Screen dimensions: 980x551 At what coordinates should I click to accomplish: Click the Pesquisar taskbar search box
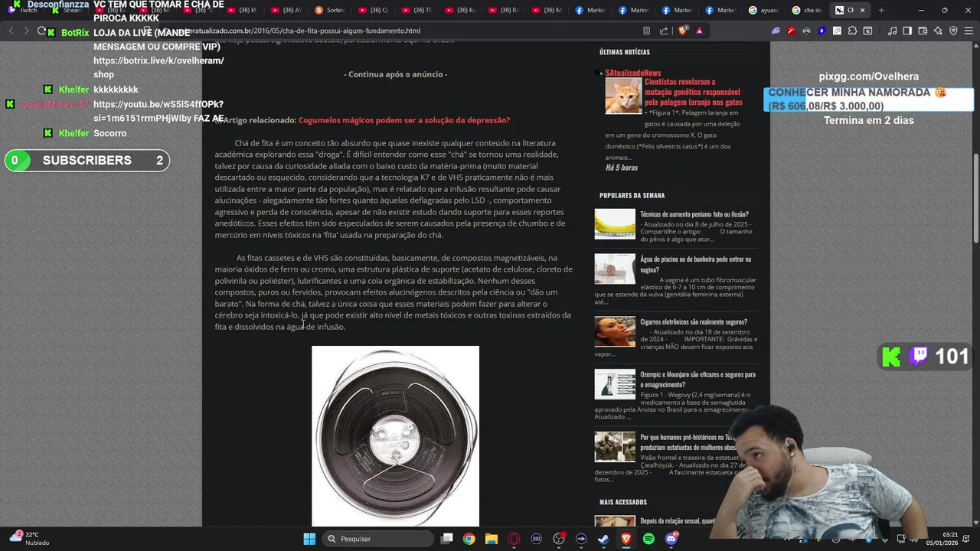pos(378,539)
